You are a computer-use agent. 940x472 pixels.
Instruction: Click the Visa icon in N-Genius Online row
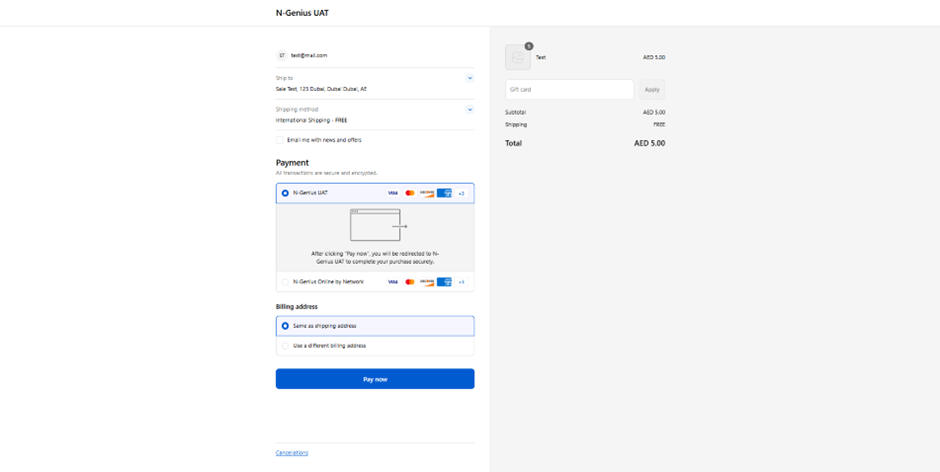coord(393,282)
